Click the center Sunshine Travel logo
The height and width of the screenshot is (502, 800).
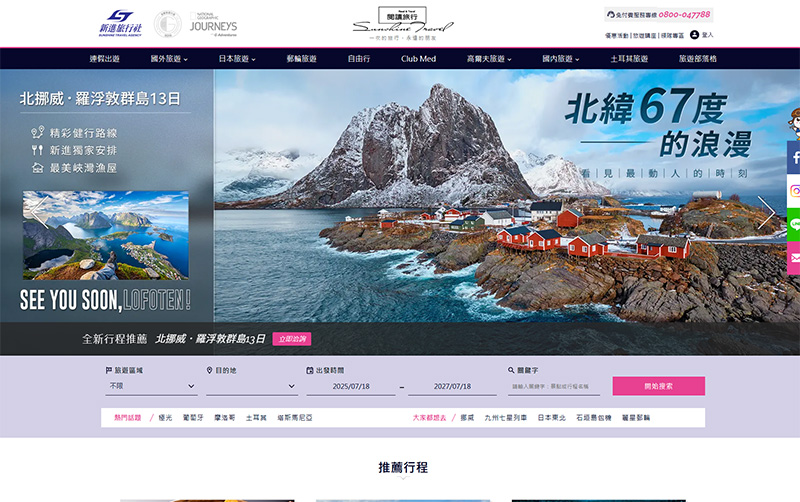click(403, 23)
